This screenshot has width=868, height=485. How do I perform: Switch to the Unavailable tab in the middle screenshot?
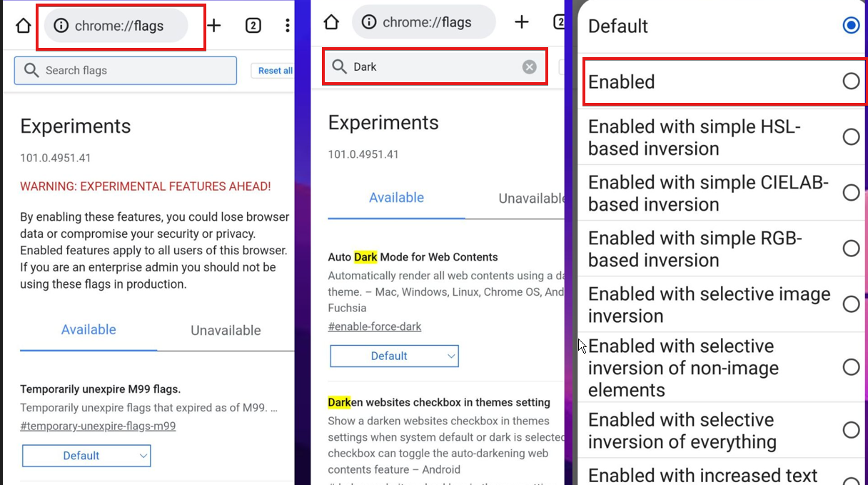click(x=531, y=198)
